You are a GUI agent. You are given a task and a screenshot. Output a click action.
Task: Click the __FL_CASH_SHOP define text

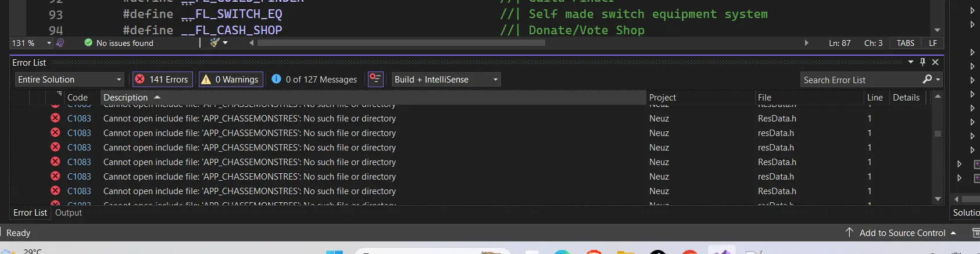231,30
